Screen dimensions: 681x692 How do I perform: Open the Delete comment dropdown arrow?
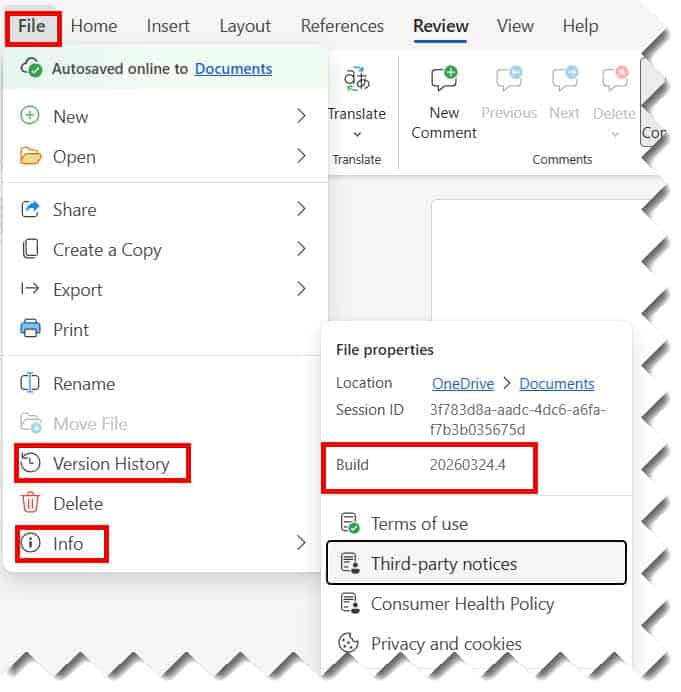(x=615, y=134)
